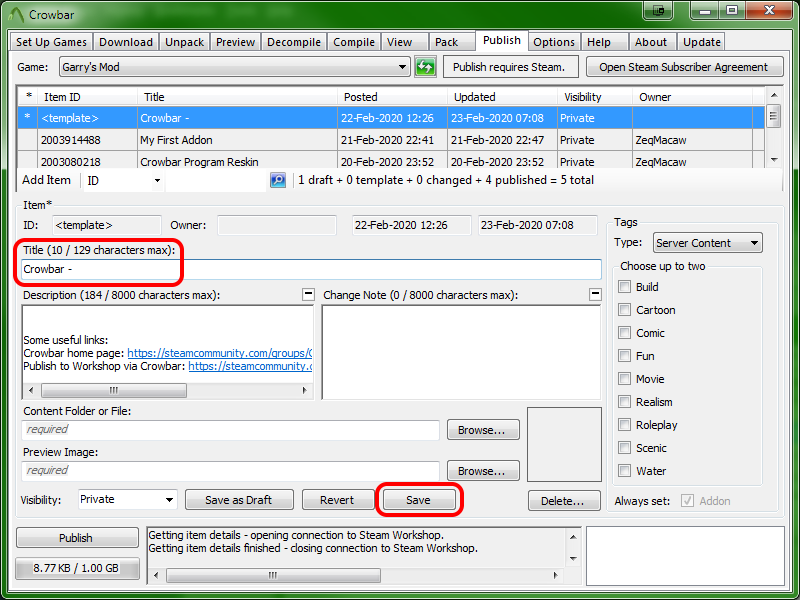
Task: Click the Title text field containing Crowbar -
Action: pyautogui.click(x=311, y=269)
